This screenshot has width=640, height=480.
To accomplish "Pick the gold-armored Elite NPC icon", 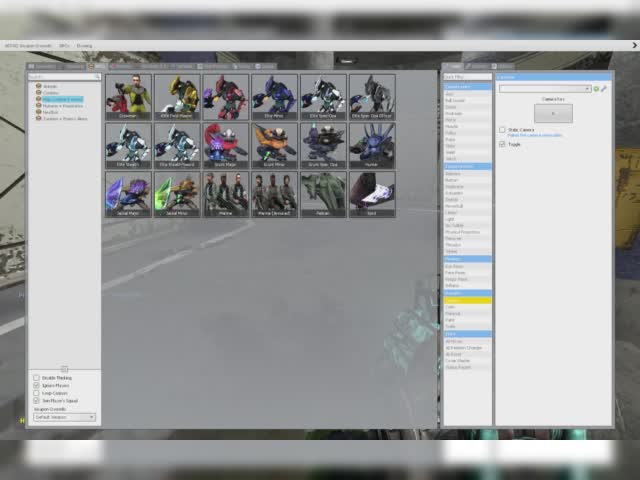I will tap(177, 97).
